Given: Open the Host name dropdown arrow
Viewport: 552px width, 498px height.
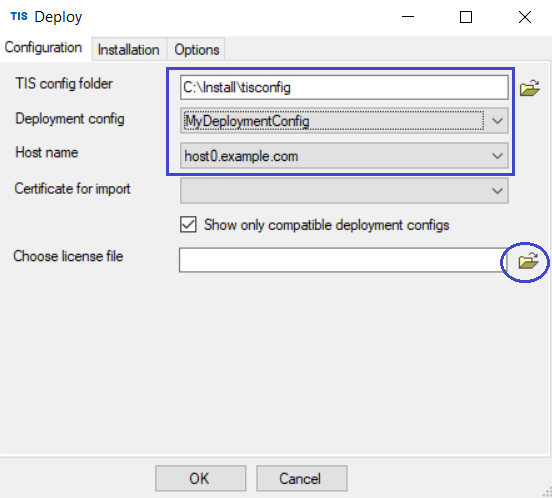Looking at the screenshot, I should click(x=497, y=156).
